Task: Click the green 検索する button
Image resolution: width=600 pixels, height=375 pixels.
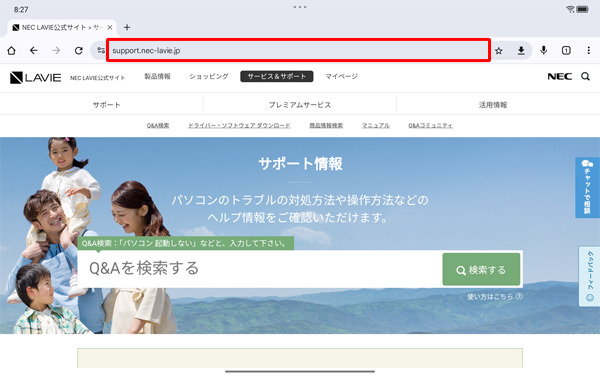Action: pyautogui.click(x=481, y=269)
